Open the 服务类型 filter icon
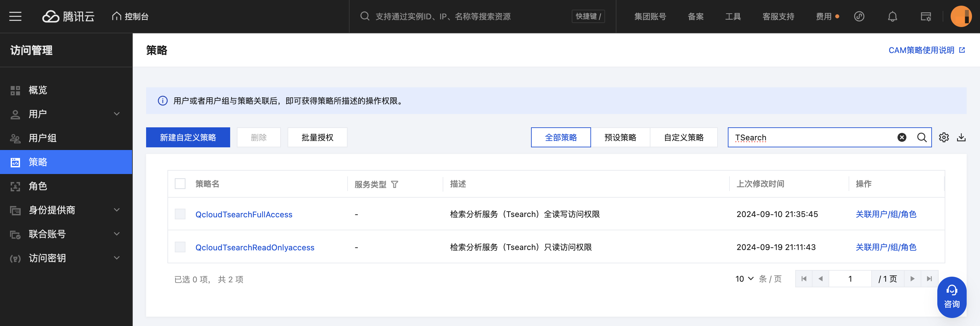 coord(395,184)
